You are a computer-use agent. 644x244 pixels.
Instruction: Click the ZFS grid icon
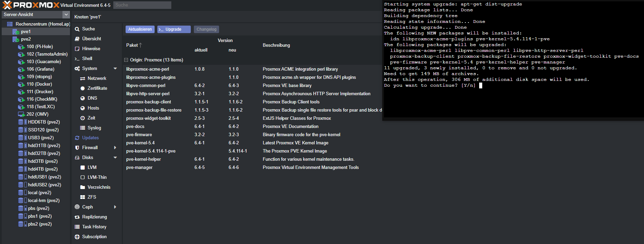click(83, 197)
